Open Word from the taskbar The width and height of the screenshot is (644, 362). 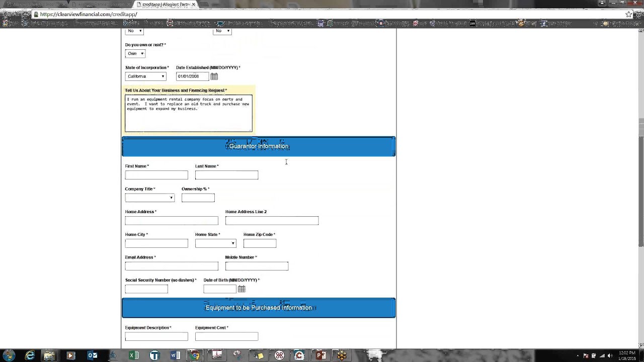tap(175, 355)
